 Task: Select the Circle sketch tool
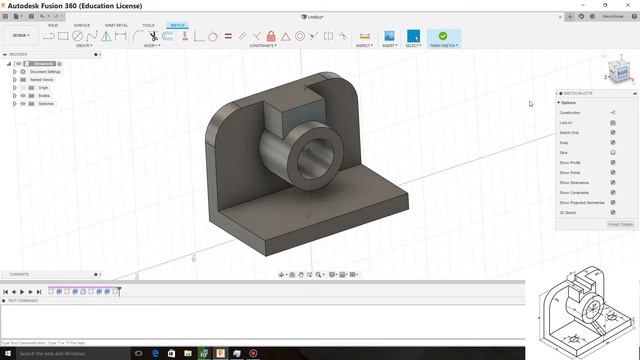tap(77, 36)
